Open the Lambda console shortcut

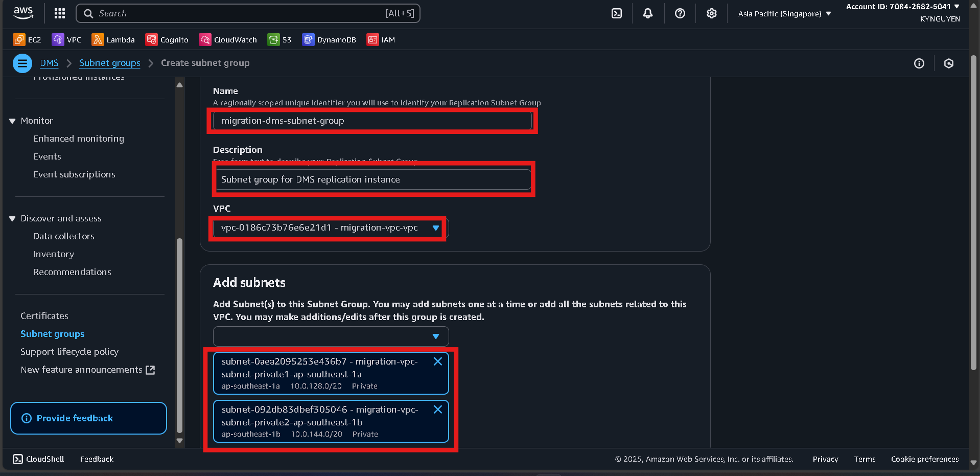point(113,39)
